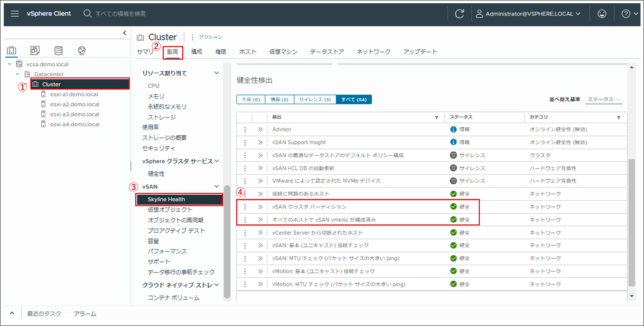
Task: Open the ネットワーク tab
Action: 373,52
